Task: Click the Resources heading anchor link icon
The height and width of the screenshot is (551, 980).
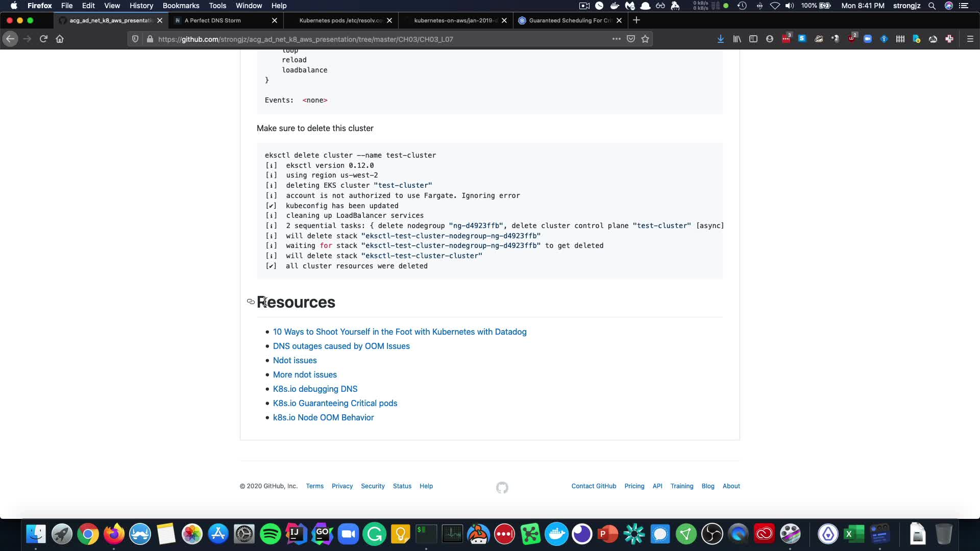Action: [251, 302]
